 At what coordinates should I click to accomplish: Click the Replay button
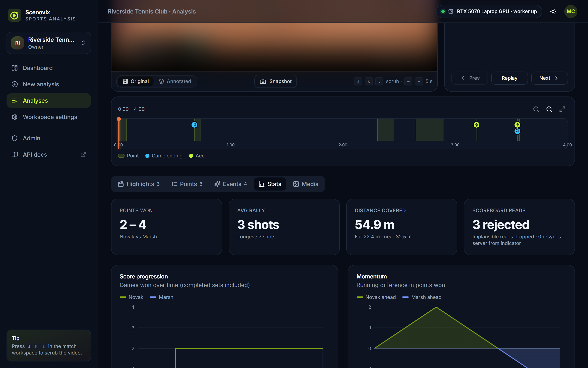(509, 78)
